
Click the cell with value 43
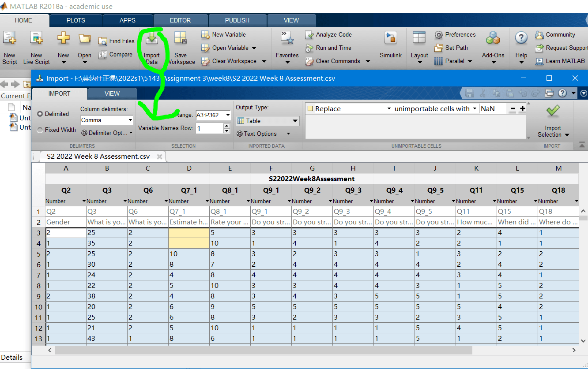[x=107, y=339]
